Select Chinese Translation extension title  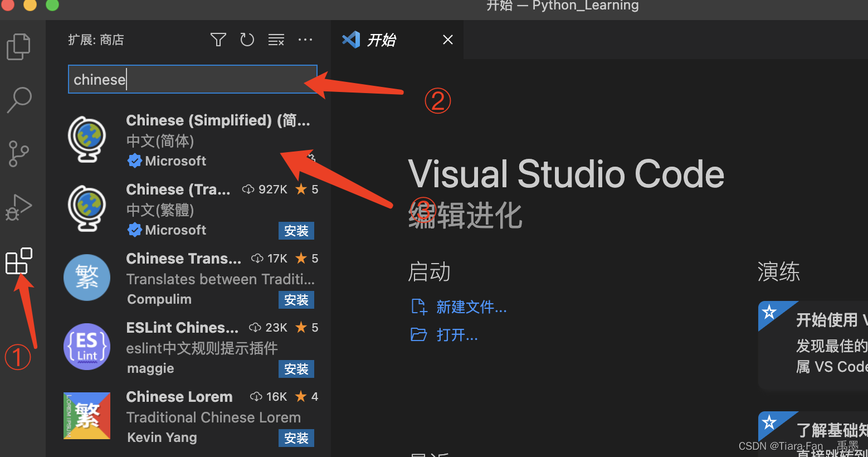coord(183,259)
